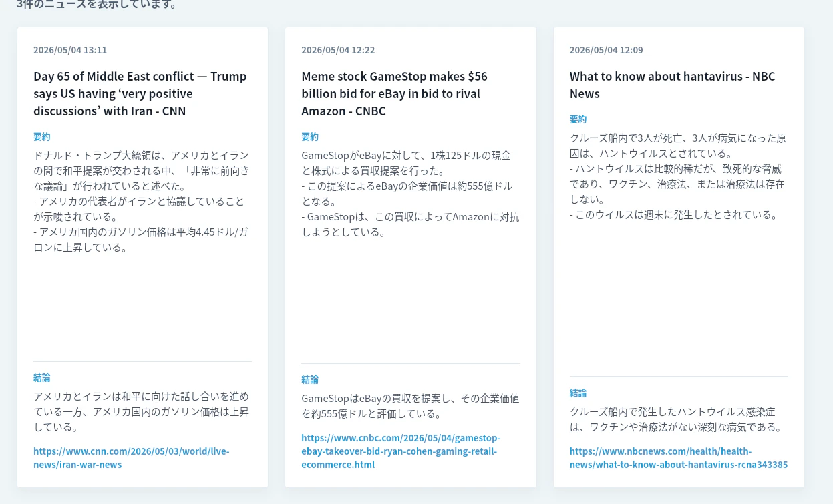
Task: Click the summary text starting クルーズ船内で3人が死亡
Action: coord(678,176)
